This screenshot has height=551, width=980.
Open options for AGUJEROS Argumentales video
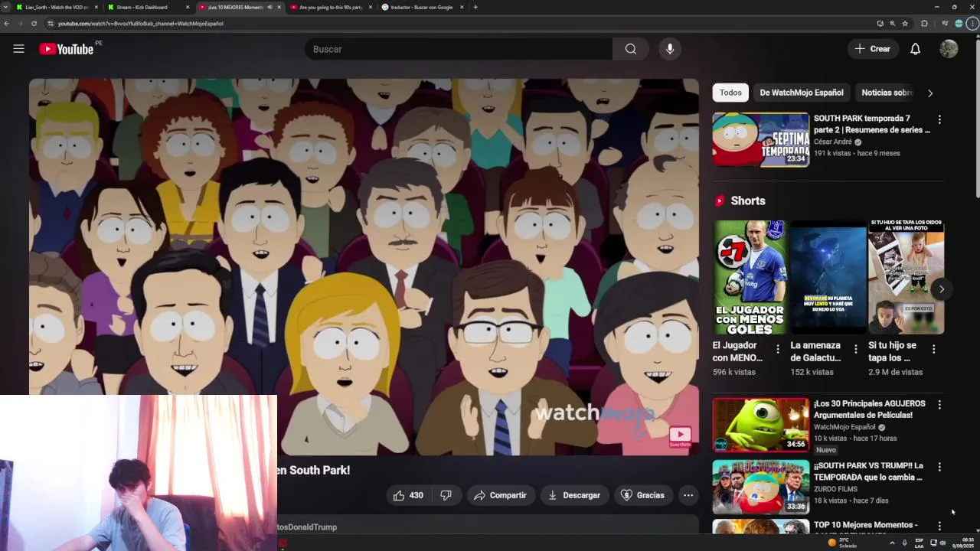939,404
